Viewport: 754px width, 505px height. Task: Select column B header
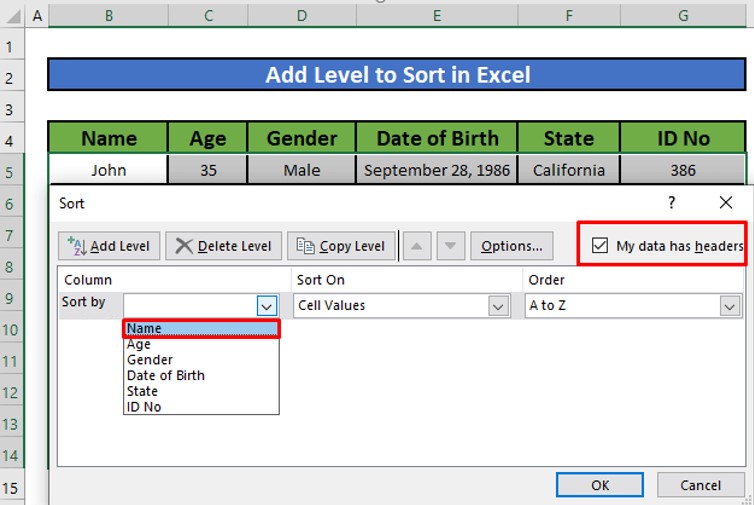[x=109, y=16]
